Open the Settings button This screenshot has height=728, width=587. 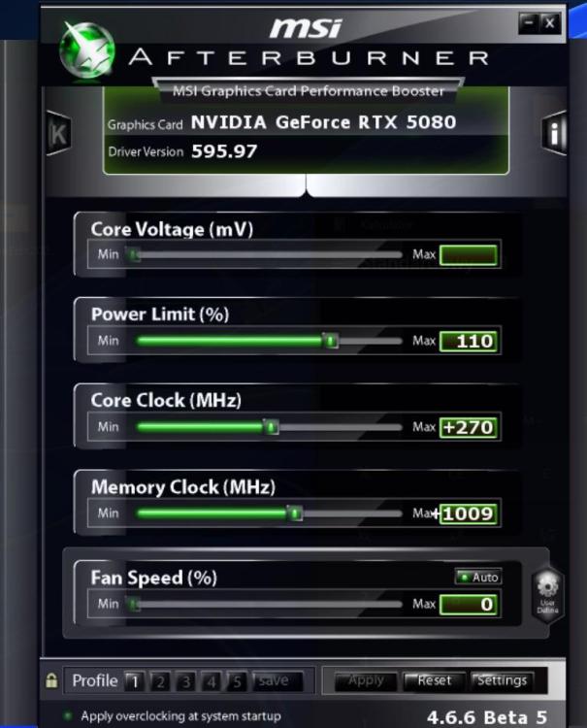coord(502,681)
